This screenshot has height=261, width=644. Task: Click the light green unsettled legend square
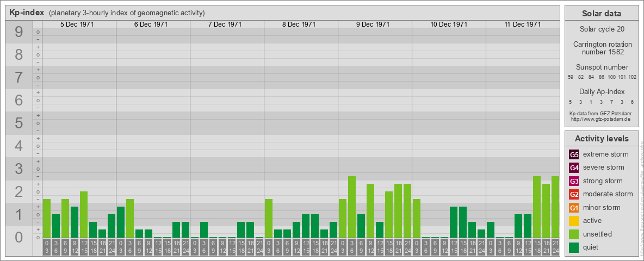point(574,234)
